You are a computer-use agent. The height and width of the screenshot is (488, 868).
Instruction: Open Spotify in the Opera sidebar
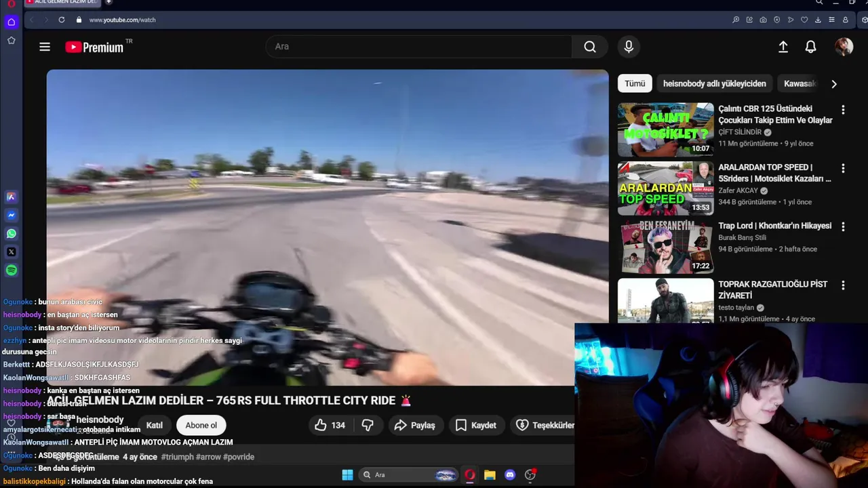12,270
